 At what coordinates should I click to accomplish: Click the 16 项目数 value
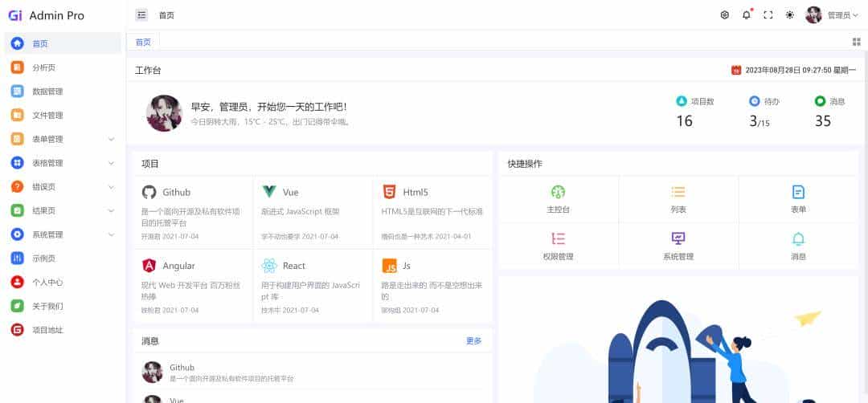click(684, 121)
